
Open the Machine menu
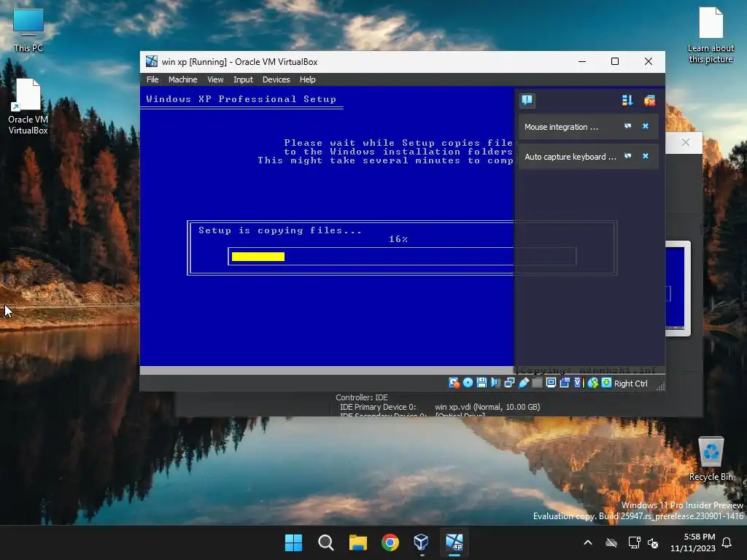point(182,79)
